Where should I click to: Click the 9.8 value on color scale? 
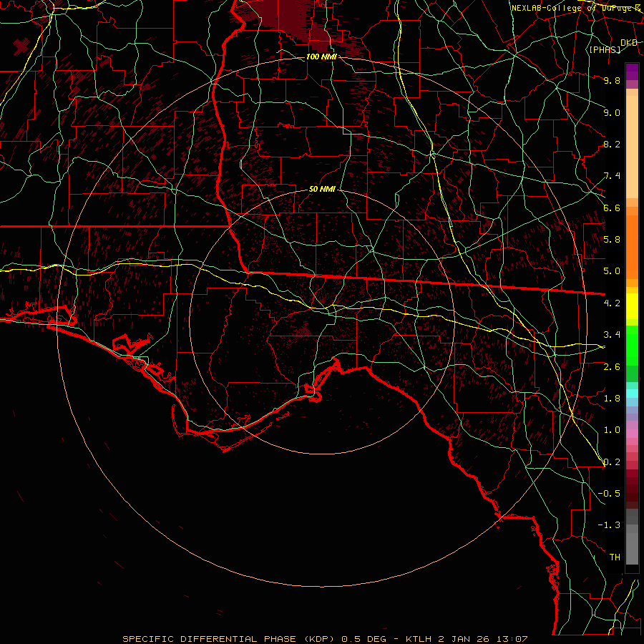[612, 80]
